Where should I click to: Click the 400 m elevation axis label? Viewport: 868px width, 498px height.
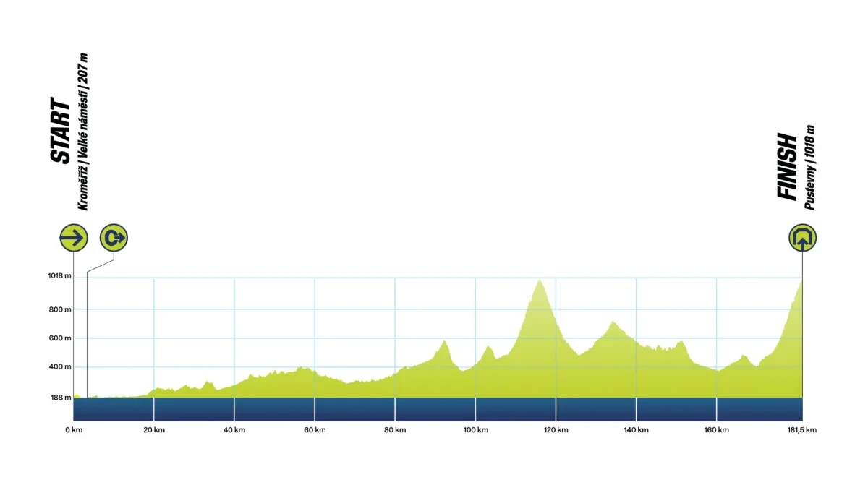coord(59,367)
